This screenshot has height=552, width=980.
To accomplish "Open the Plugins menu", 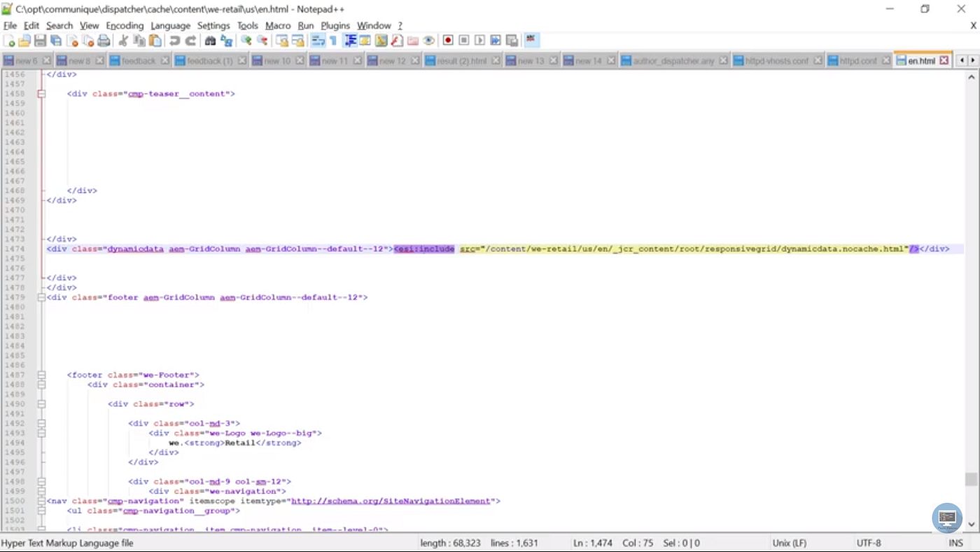I will pyautogui.click(x=335, y=25).
